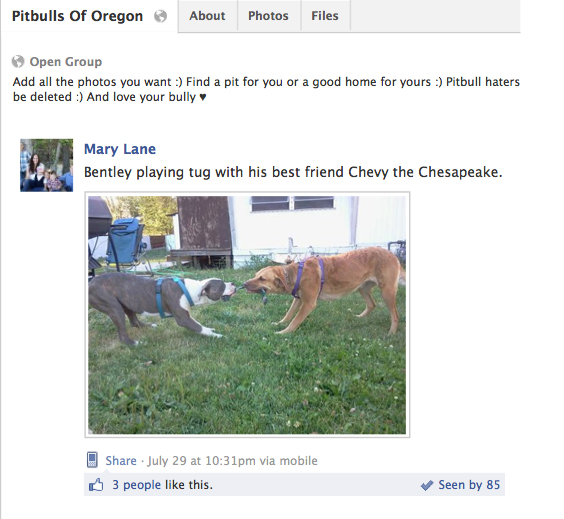Click the globe icon beside Pitbulls Of Oregon
This screenshot has height=519, width=564.
pyautogui.click(x=160, y=16)
